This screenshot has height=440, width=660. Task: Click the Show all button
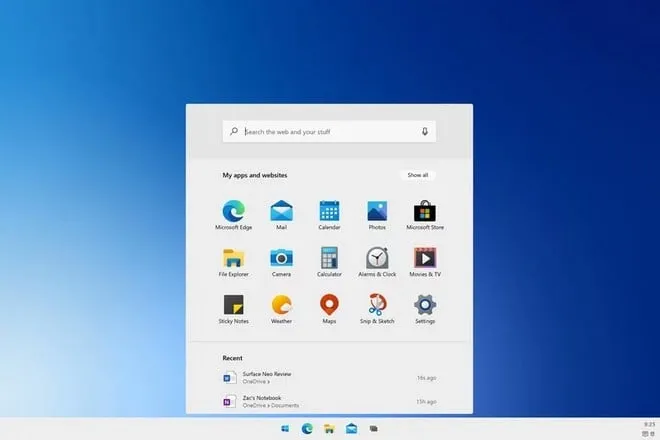pyautogui.click(x=417, y=175)
